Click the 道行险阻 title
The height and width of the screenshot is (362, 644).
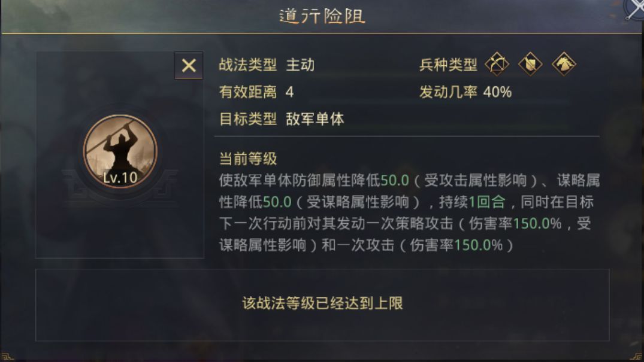322,16
